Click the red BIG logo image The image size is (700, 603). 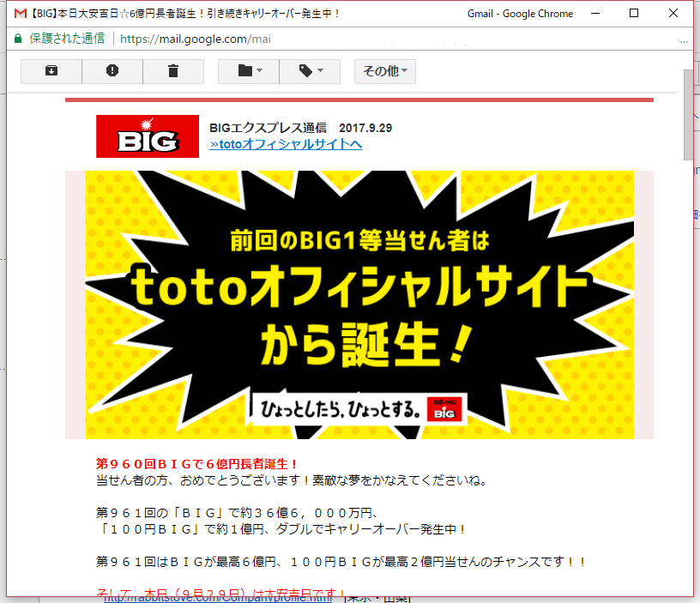(x=148, y=136)
